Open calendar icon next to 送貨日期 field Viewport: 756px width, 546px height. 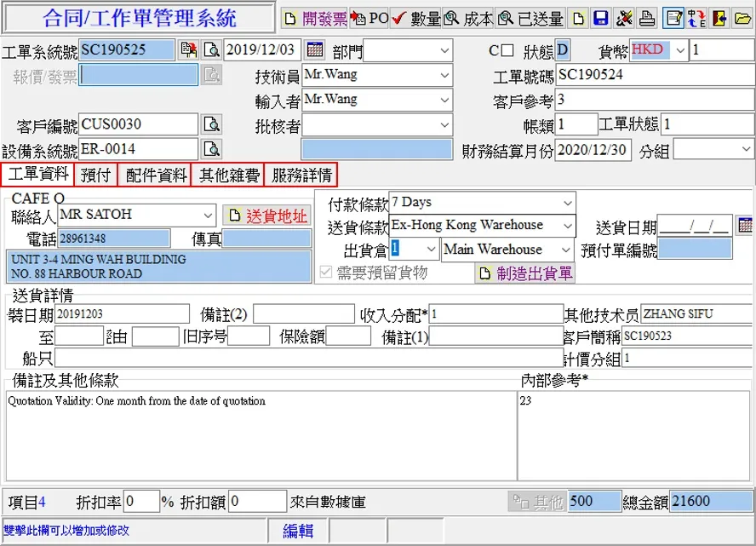[x=745, y=226]
